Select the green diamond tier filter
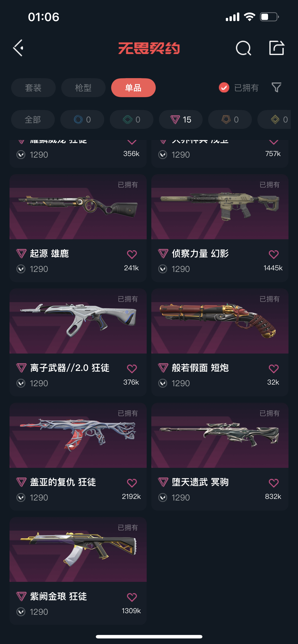The image size is (298, 644). pos(131,119)
